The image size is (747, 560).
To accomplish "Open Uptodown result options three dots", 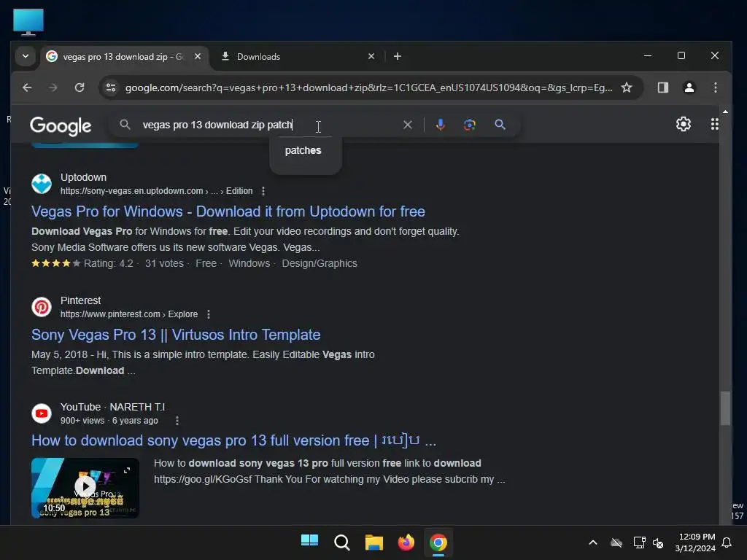I will 263,191.
